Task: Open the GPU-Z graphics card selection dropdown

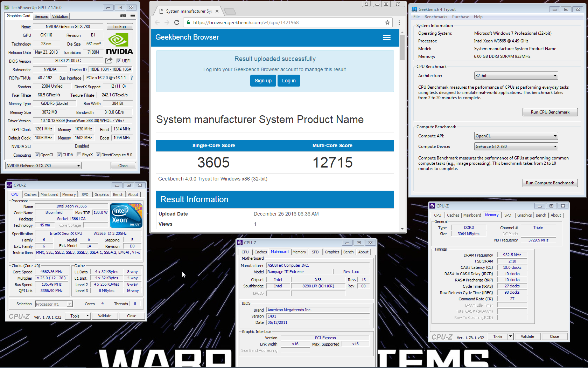Action: [43, 166]
